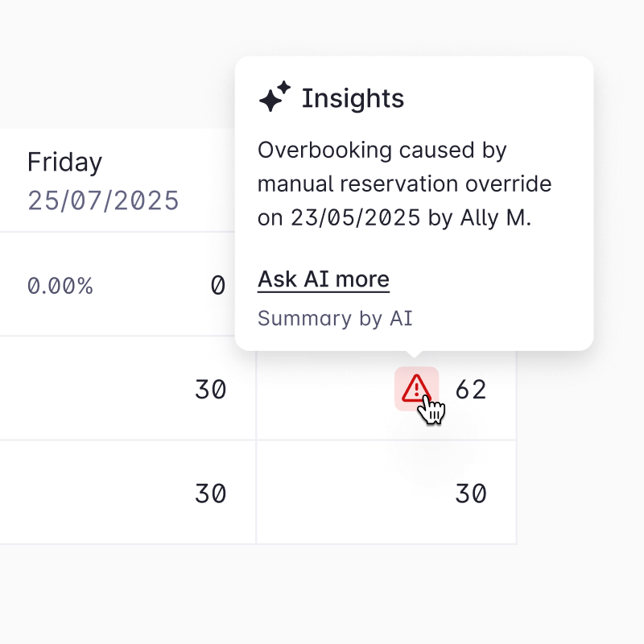Click the red overbooking warning icon
644x644 pixels.
(415, 388)
